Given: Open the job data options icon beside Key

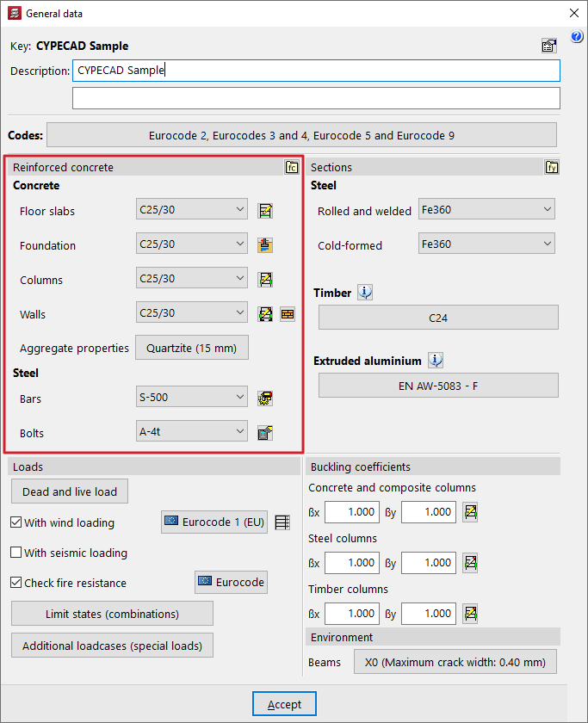Looking at the screenshot, I should [x=548, y=46].
